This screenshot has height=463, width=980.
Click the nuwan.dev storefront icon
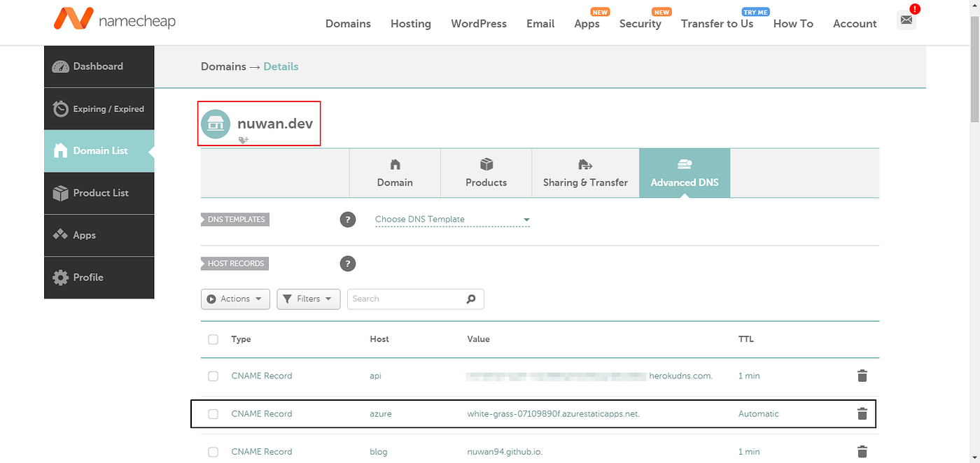coord(216,124)
